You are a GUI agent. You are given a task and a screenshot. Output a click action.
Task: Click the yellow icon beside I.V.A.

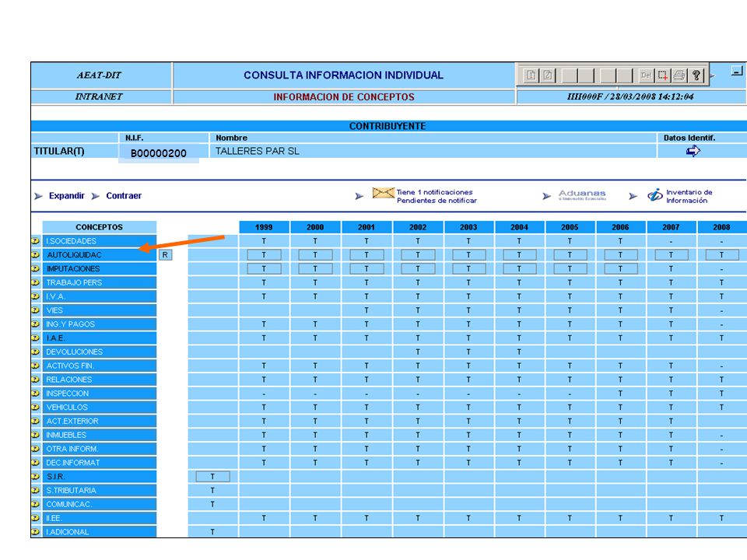[x=35, y=296]
